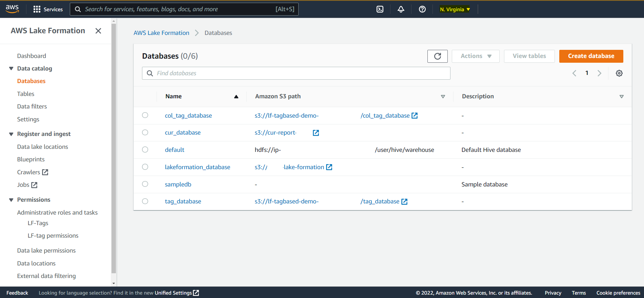Open External data filtering
The height and width of the screenshot is (298, 644).
point(46,276)
